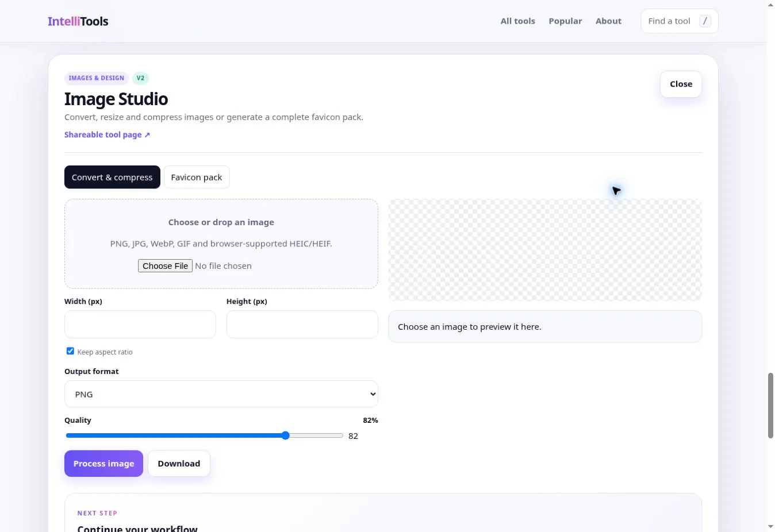Go to the Popular section
This screenshot has height=532, width=775.
point(565,21)
